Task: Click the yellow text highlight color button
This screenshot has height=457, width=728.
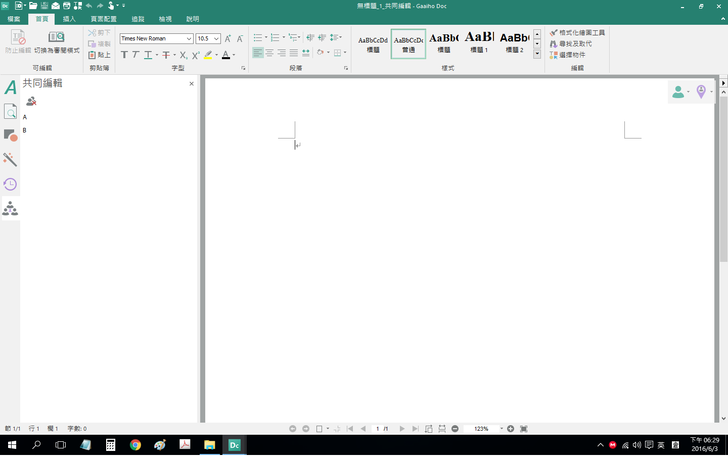Action: [208, 54]
